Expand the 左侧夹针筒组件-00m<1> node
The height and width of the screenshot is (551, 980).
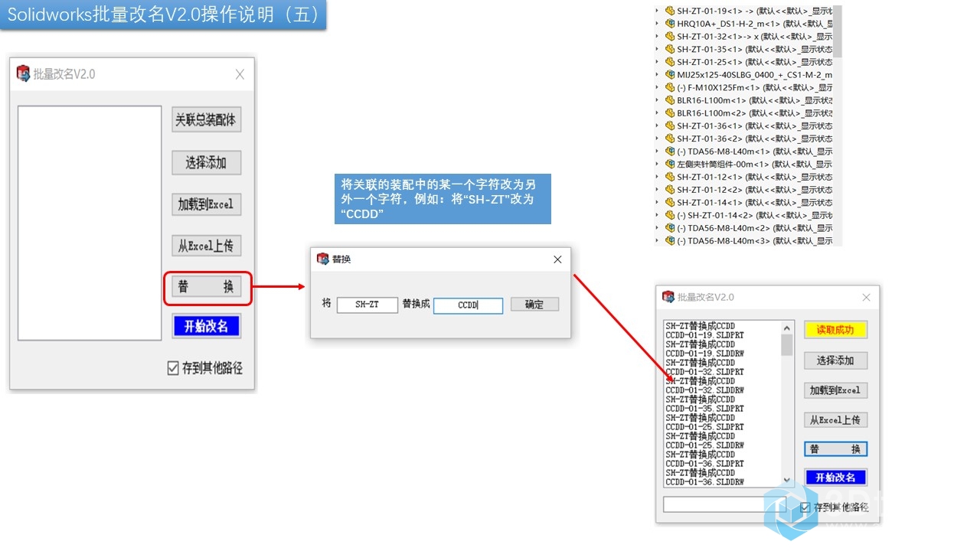(658, 164)
